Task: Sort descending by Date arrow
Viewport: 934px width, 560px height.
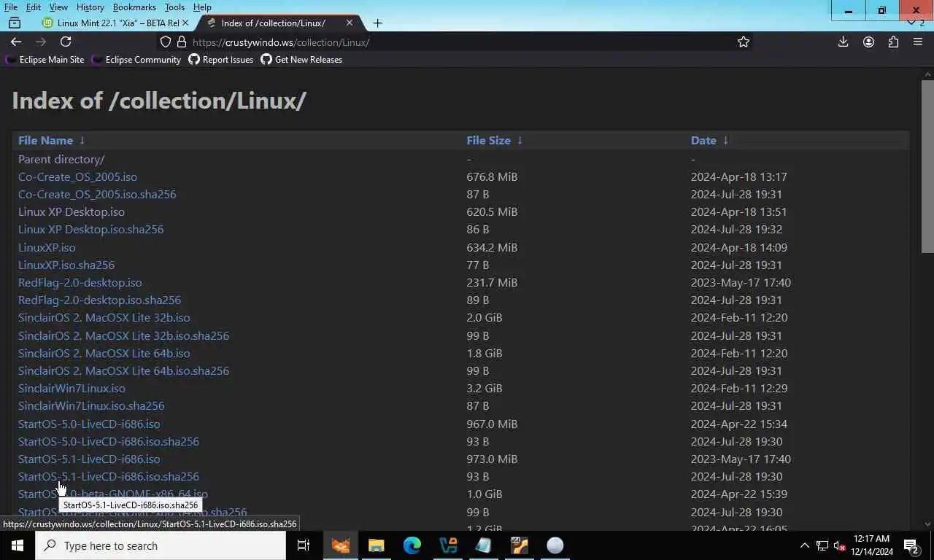Action: coord(725,140)
